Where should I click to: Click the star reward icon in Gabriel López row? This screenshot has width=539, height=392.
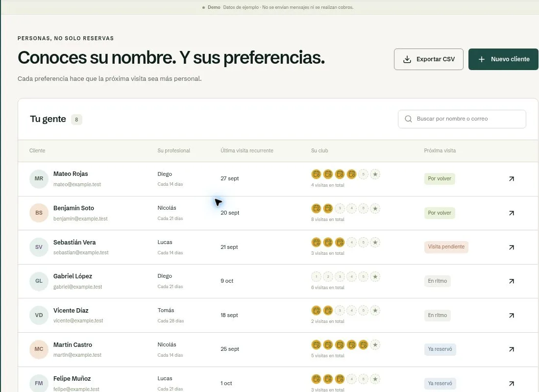point(375,276)
